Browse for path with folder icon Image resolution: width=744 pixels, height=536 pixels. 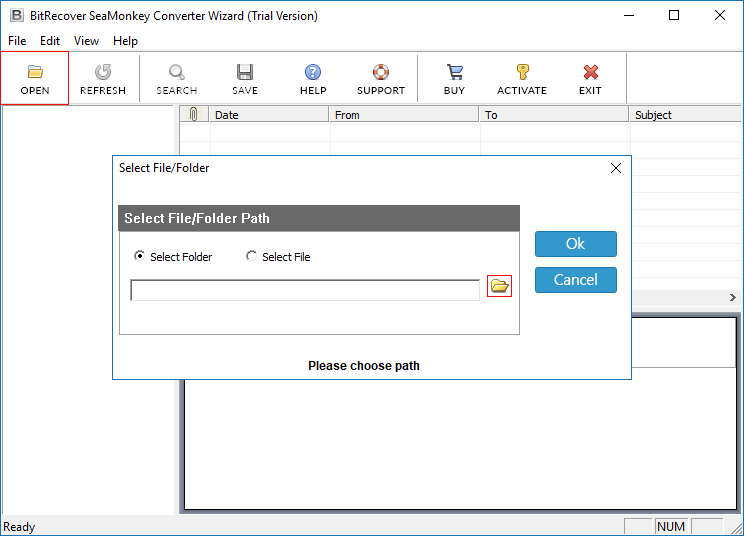coord(499,286)
